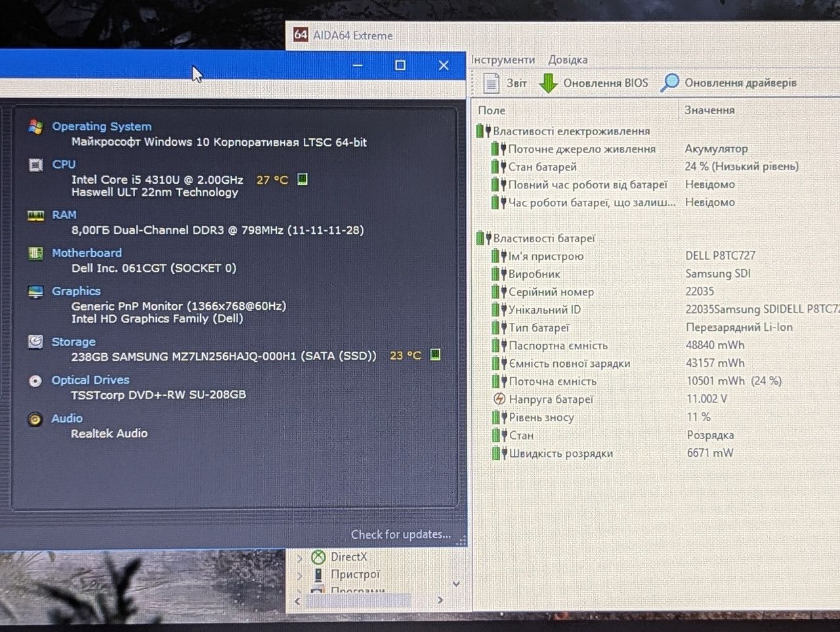The width and height of the screenshot is (840, 632).
Task: Click the right arrow of the AIDA64 tree horizontal scrollbar
Action: click(x=440, y=600)
